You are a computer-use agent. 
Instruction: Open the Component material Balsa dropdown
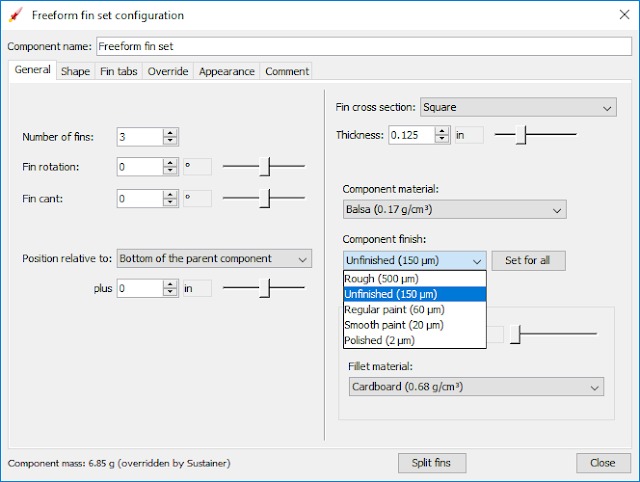[455, 209]
